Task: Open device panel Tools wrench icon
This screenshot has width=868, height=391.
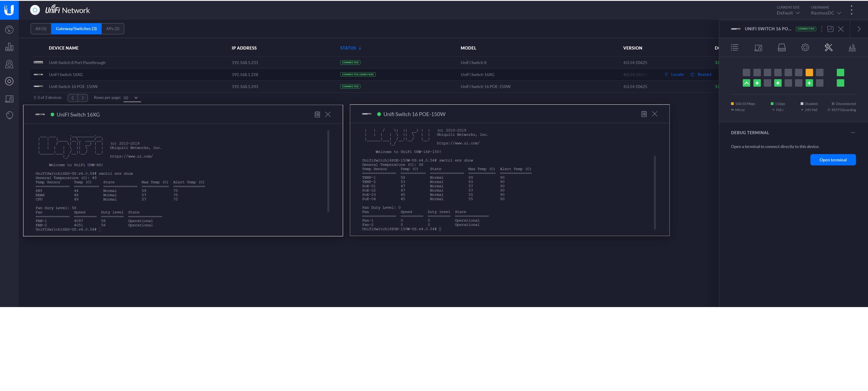Action: [x=829, y=48]
